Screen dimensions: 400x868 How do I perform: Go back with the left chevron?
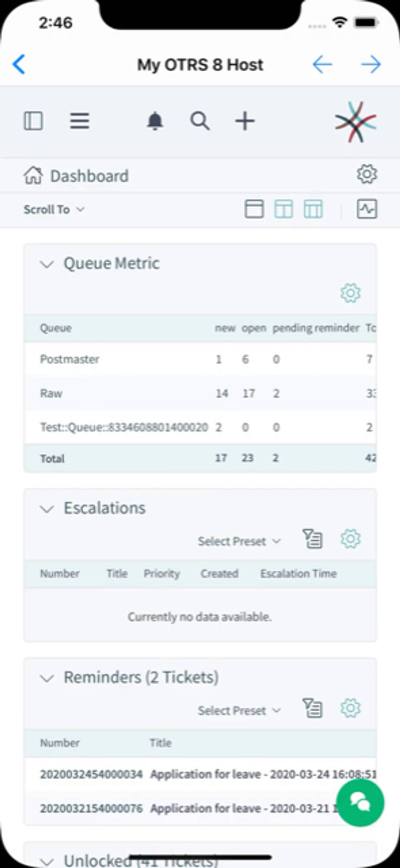(19, 64)
